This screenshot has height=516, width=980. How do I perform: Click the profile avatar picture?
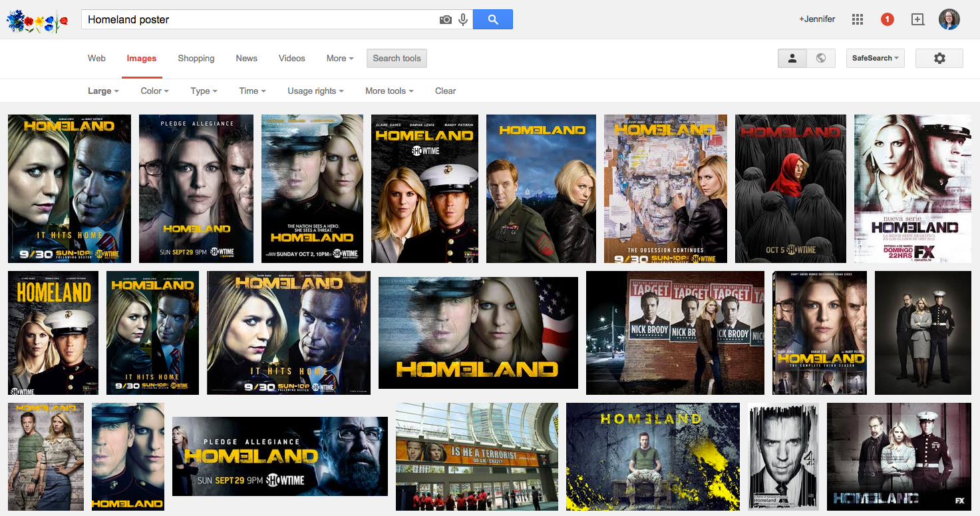click(949, 19)
